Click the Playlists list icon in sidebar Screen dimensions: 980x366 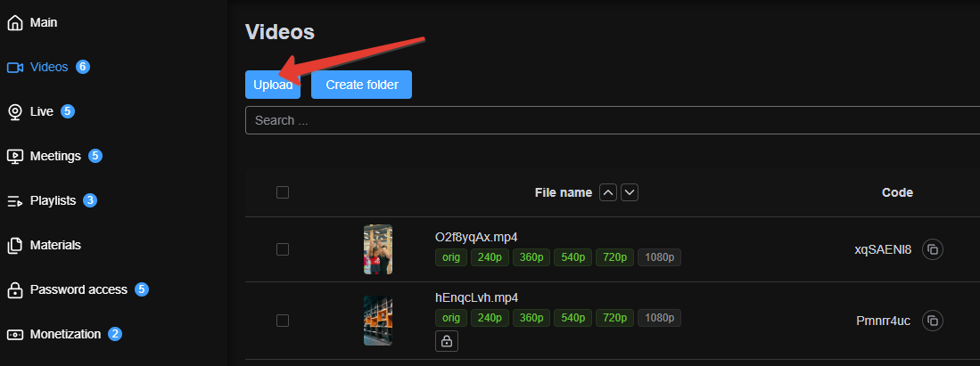(x=15, y=201)
